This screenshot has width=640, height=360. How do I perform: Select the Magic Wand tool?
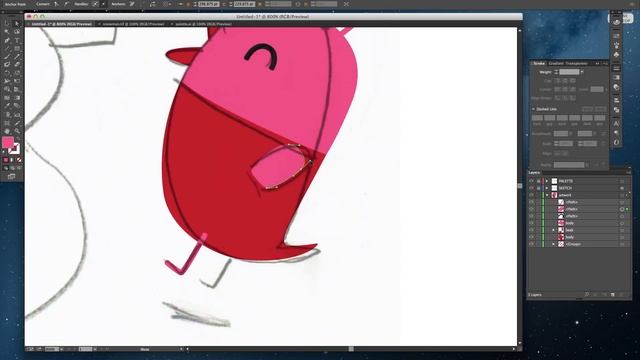7,32
